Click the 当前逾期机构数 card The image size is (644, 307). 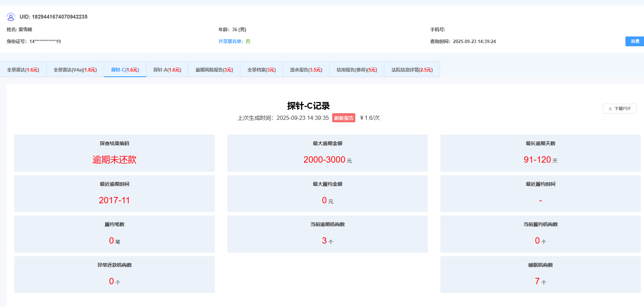coord(327,234)
